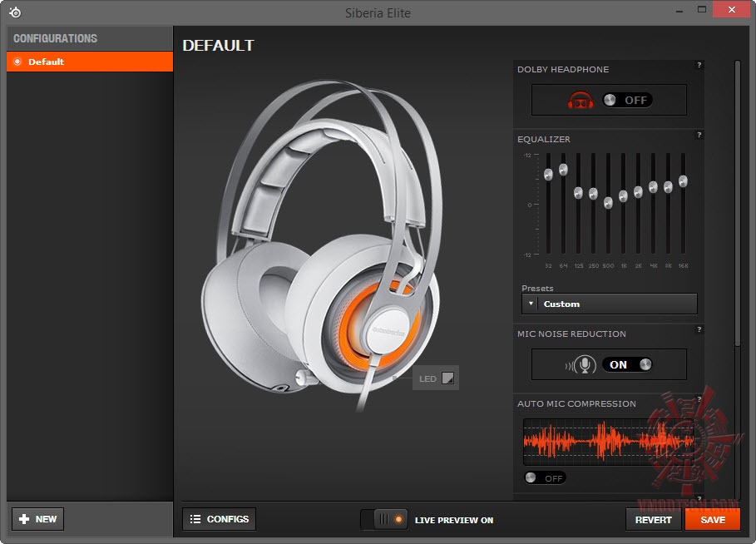Open help for Dolby Headphone section
Image resolution: width=756 pixels, height=544 pixels.
[699, 65]
